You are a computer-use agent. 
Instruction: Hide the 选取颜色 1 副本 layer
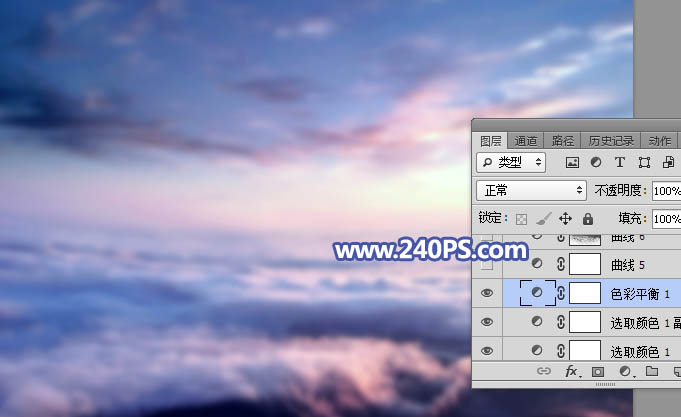(487, 322)
